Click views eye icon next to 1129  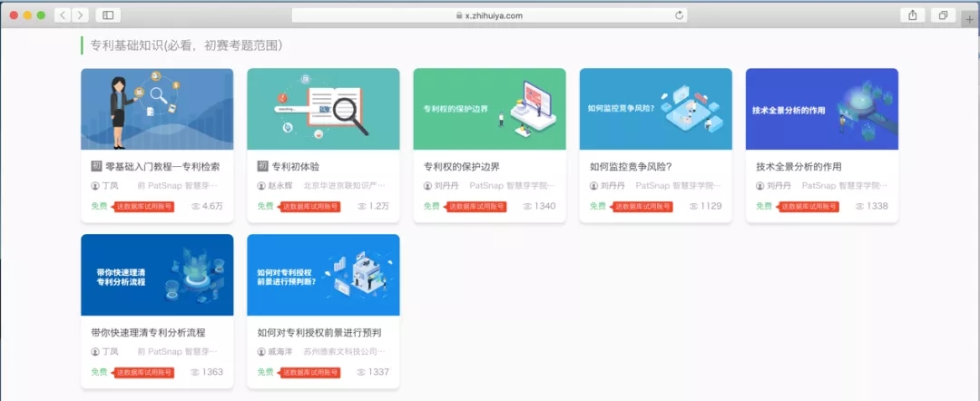click(694, 206)
